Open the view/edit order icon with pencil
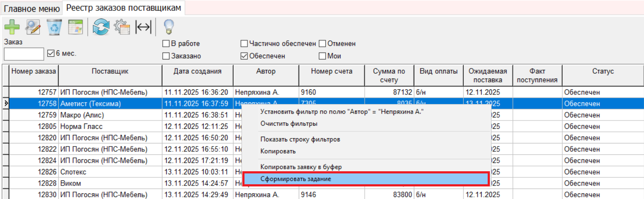Image resolution: width=644 pixels, height=199 pixels. tap(33, 27)
